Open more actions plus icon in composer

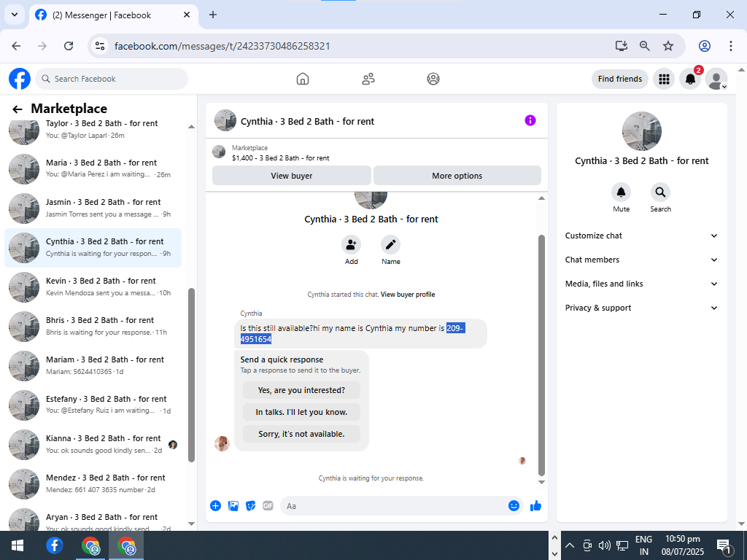[215, 506]
